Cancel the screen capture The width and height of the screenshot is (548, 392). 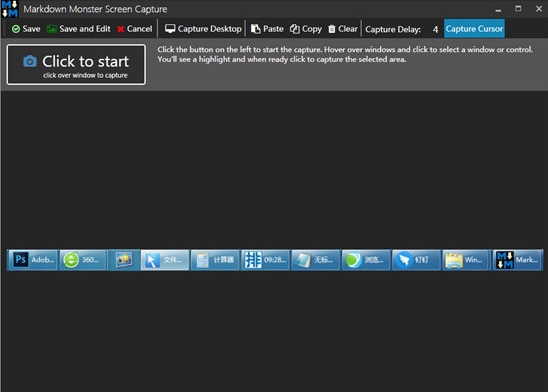(135, 29)
